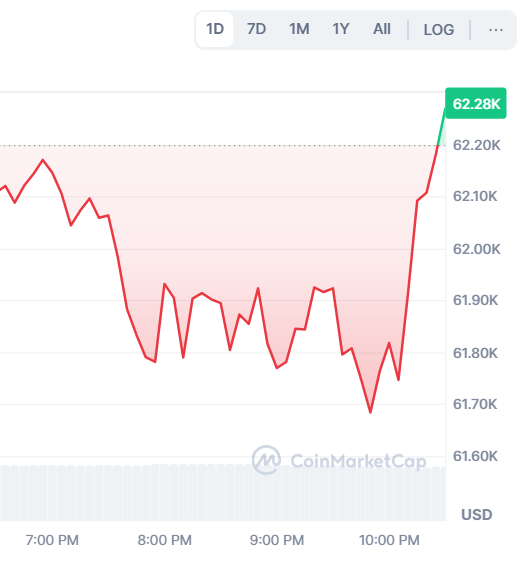Viewport: 527px width, 572px height.
Task: Click the 7:00 PM time axis label
Action: pyautogui.click(x=52, y=540)
